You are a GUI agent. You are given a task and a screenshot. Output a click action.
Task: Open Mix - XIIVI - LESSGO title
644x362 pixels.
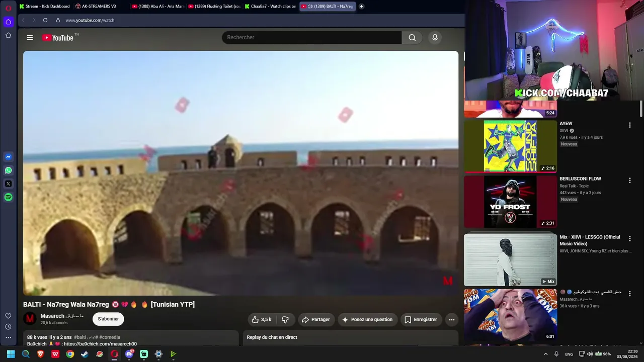[x=590, y=240]
